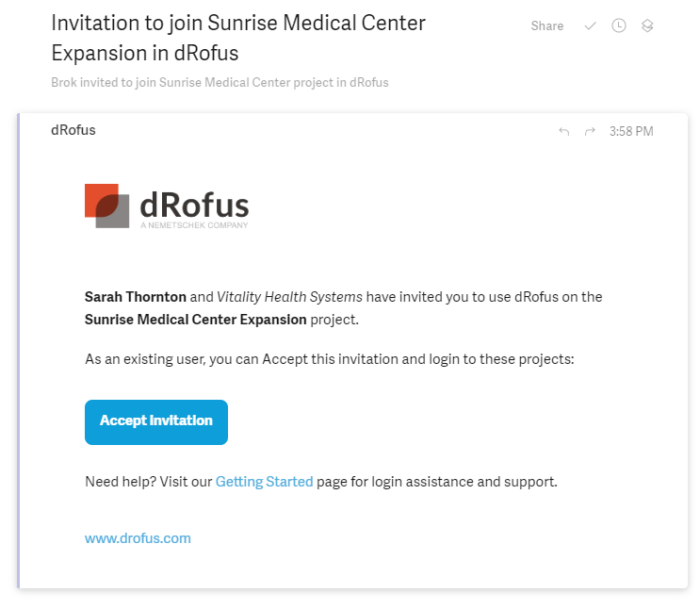Click the gray preview snippet below subject
The image size is (700, 610).
click(220, 82)
